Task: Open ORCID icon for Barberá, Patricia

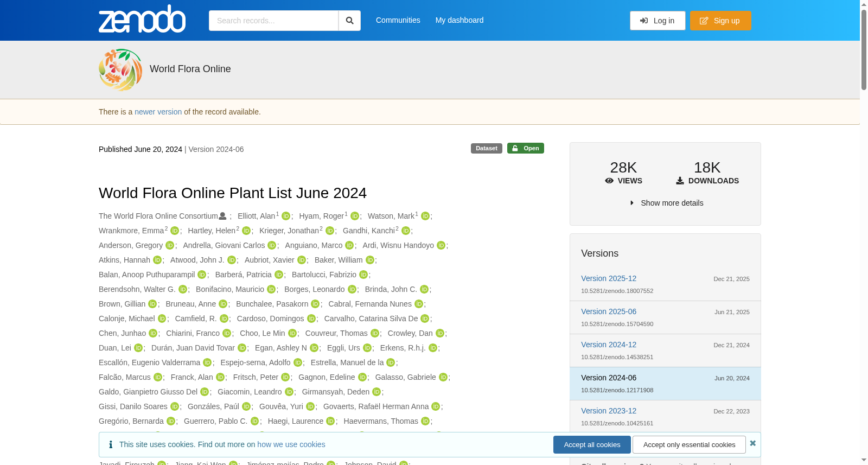Action: coord(279,275)
